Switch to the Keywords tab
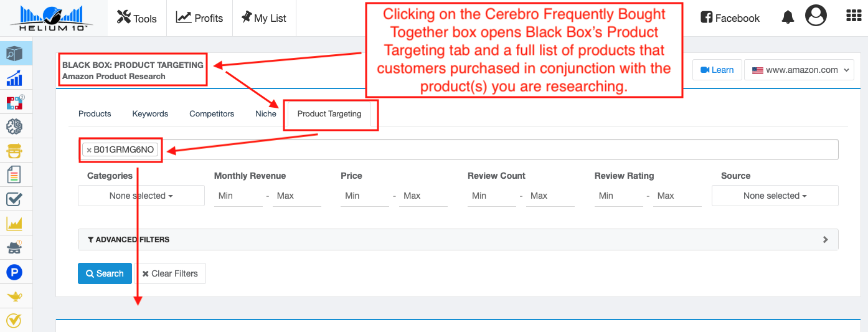 (x=150, y=114)
